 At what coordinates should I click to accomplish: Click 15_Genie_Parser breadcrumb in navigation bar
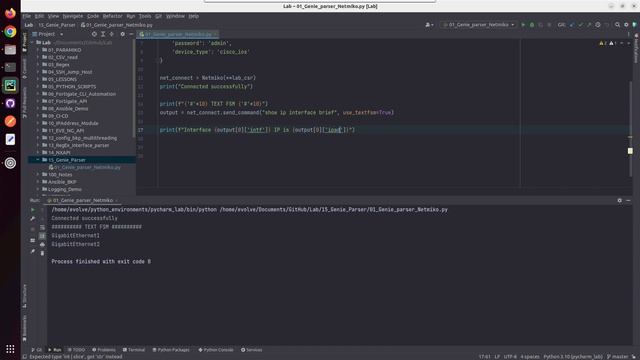tap(57, 25)
